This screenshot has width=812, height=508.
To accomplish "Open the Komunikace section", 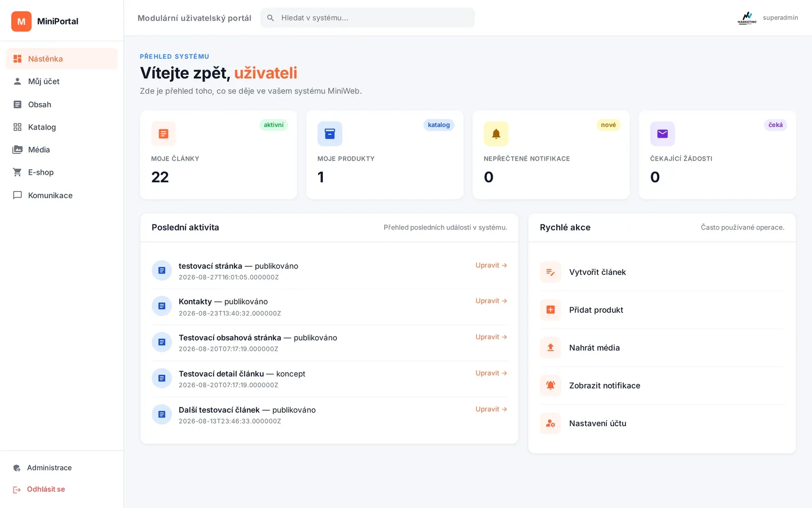I will point(61,195).
